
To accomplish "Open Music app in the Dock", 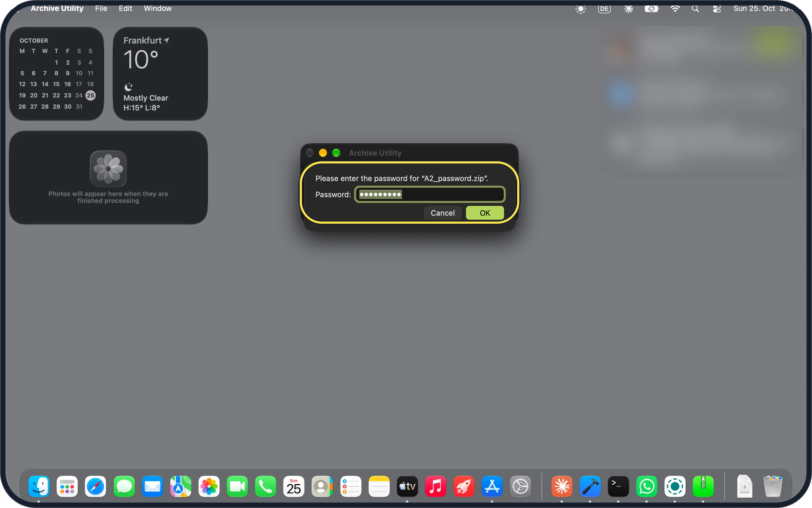I will (x=435, y=486).
